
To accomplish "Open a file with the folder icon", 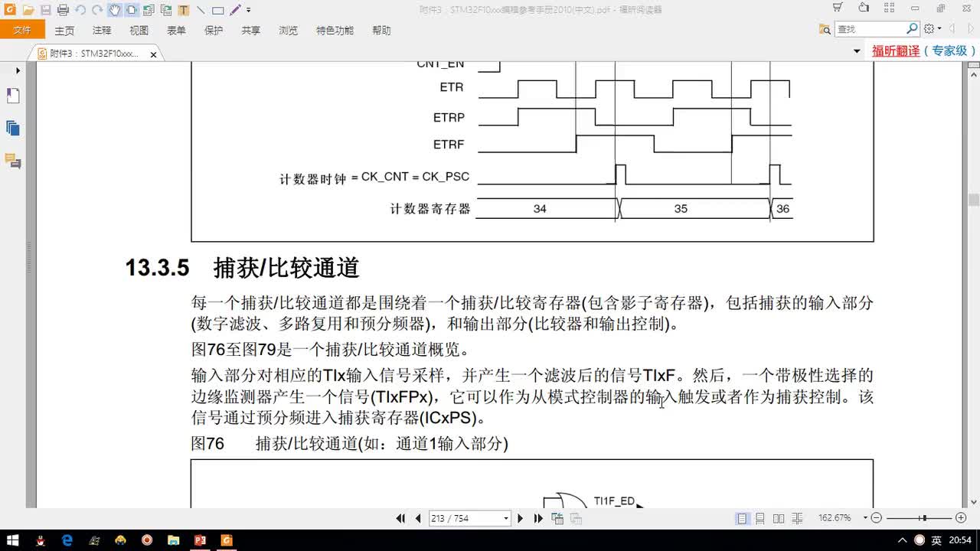I will pos(28,10).
